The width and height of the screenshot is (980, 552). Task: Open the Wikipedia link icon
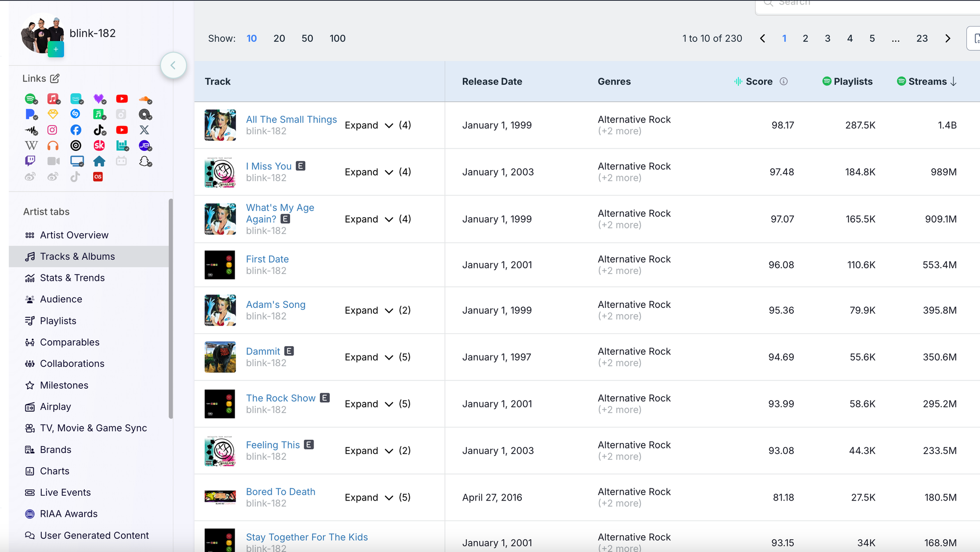tap(31, 146)
